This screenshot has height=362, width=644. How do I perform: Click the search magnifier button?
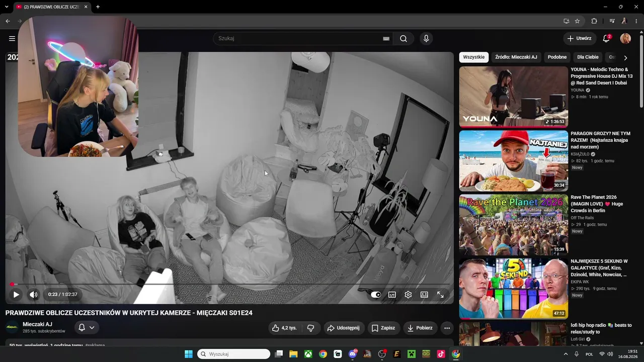point(404,39)
